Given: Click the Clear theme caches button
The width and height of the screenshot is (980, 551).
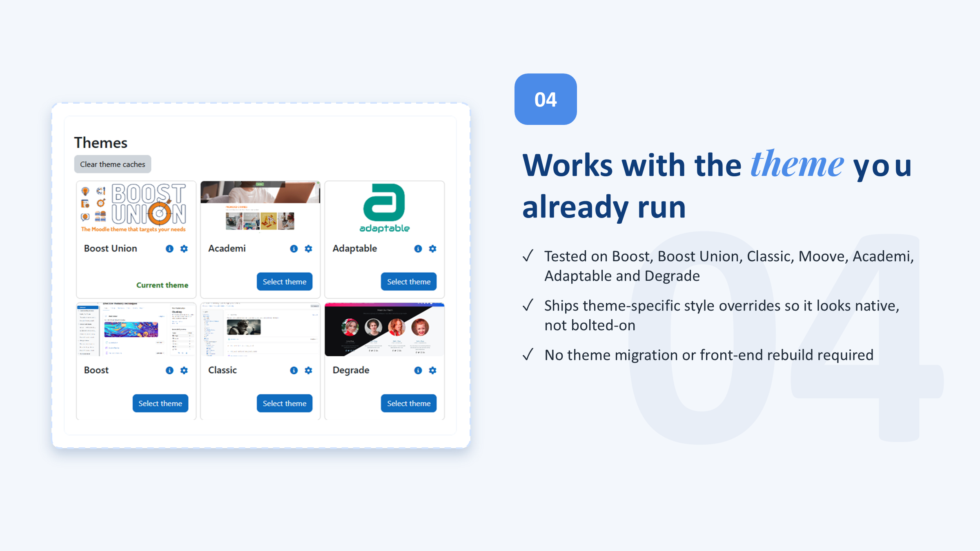Looking at the screenshot, I should tap(113, 164).
